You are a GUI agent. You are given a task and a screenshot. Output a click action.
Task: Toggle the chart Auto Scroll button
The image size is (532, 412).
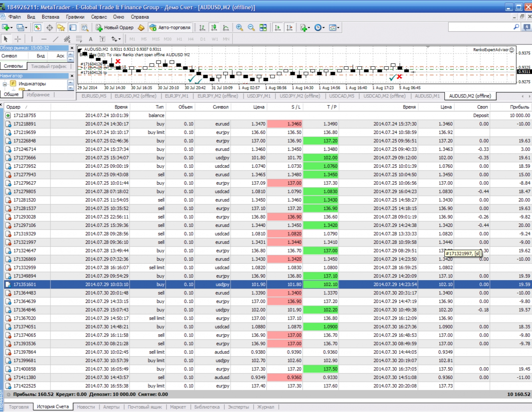point(278,28)
